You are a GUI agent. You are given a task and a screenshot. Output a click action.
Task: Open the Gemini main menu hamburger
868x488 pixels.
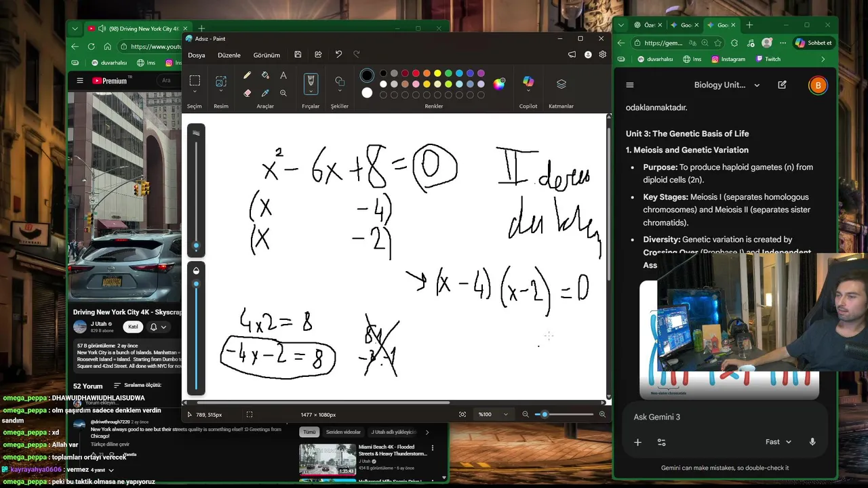click(x=630, y=85)
